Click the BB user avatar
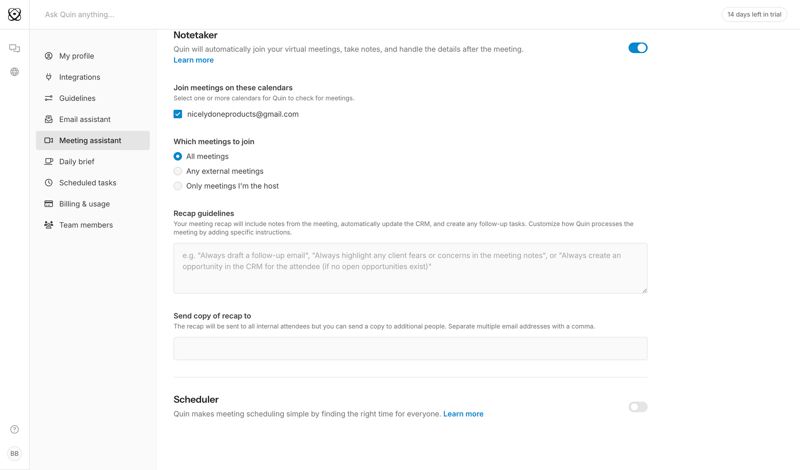This screenshot has height=470, width=800. point(14,453)
